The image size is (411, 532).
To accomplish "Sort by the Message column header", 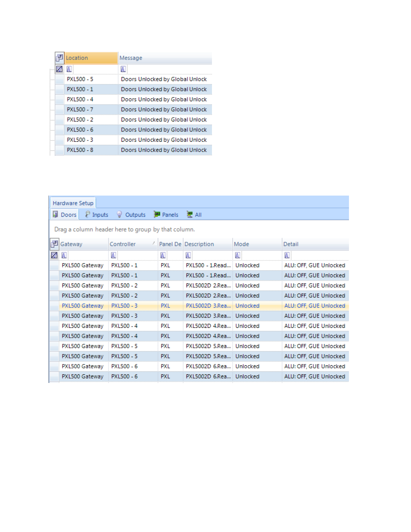I will [165, 58].
